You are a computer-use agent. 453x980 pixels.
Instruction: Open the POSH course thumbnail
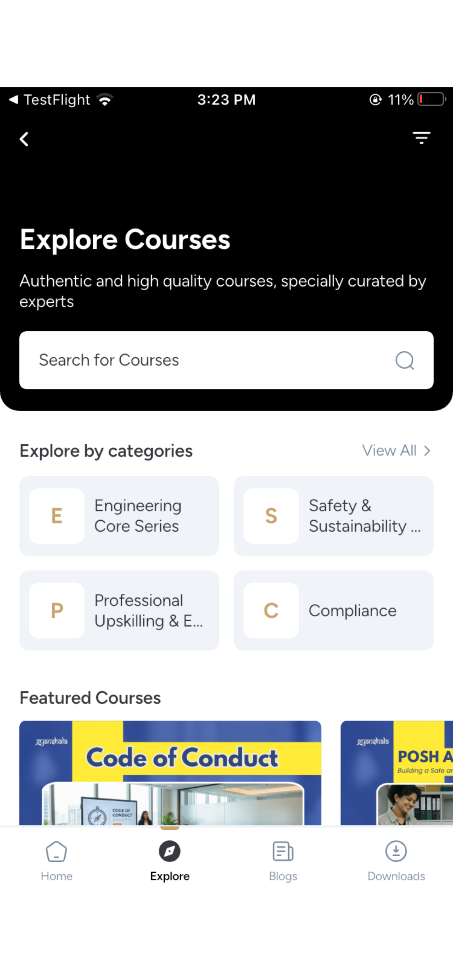(397, 773)
